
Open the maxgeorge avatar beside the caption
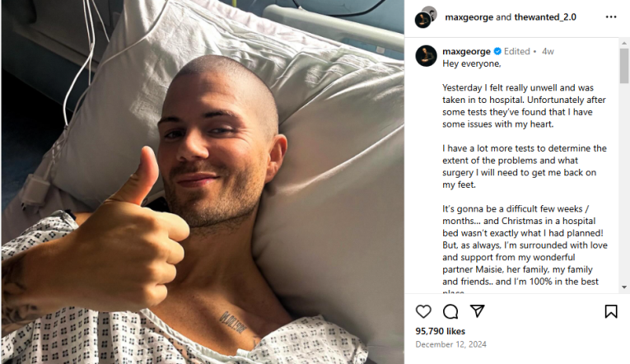[426, 55]
